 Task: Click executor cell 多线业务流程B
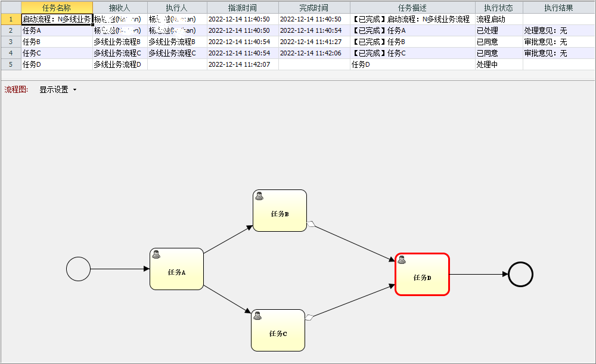pyautogui.click(x=177, y=42)
